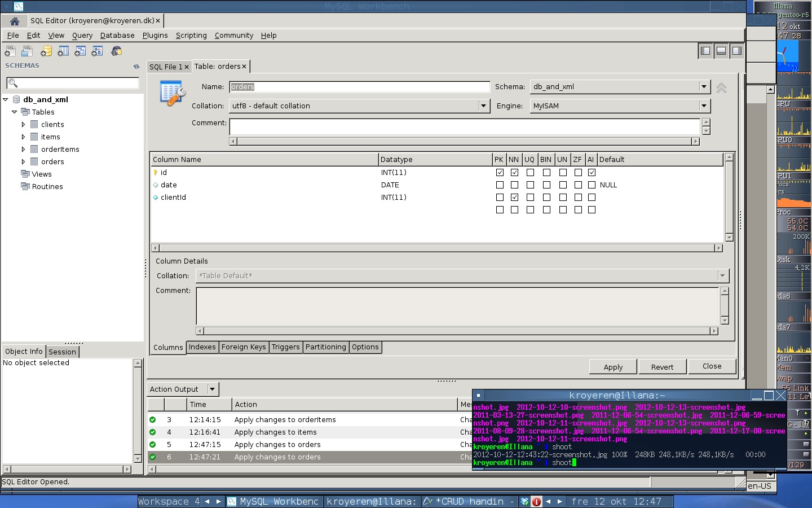
Task: Click the create new view icon
Action: coord(80,51)
